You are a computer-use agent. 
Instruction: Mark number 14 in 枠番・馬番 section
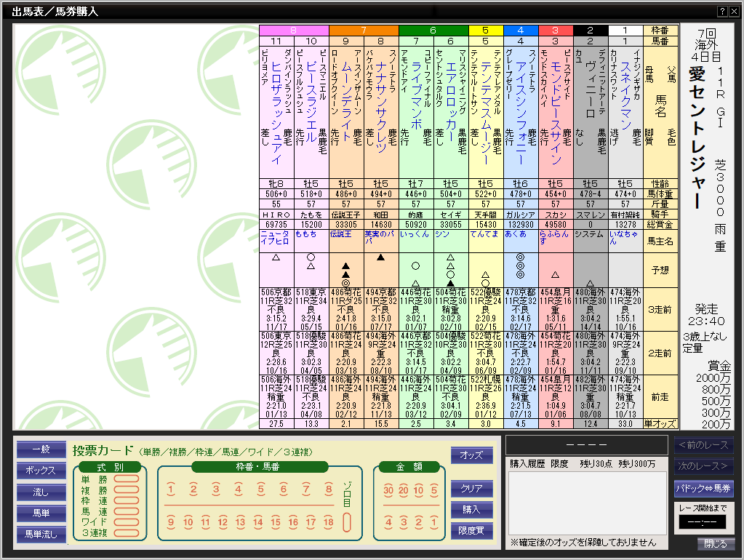(x=258, y=522)
